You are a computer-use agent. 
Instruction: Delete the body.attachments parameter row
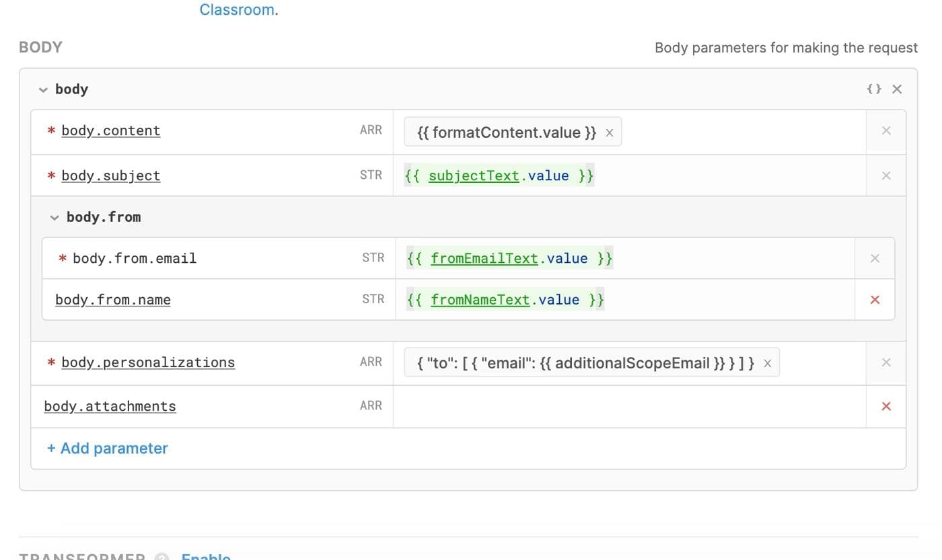[x=886, y=406]
